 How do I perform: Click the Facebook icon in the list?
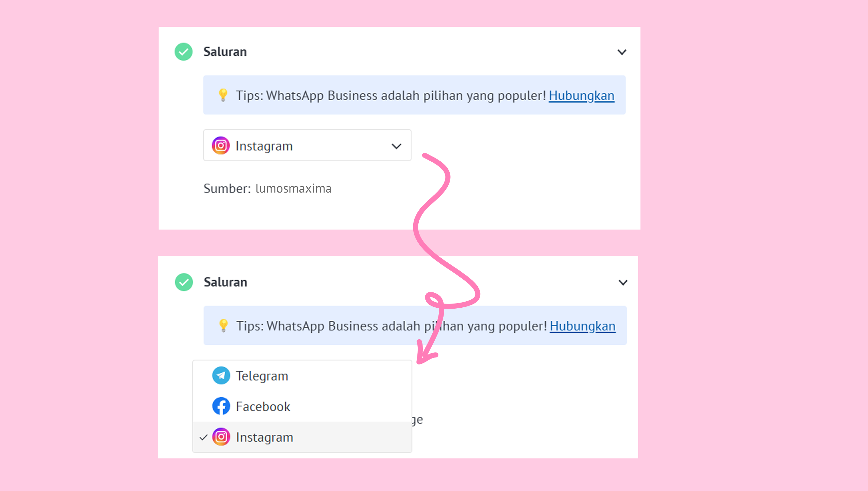click(x=221, y=406)
